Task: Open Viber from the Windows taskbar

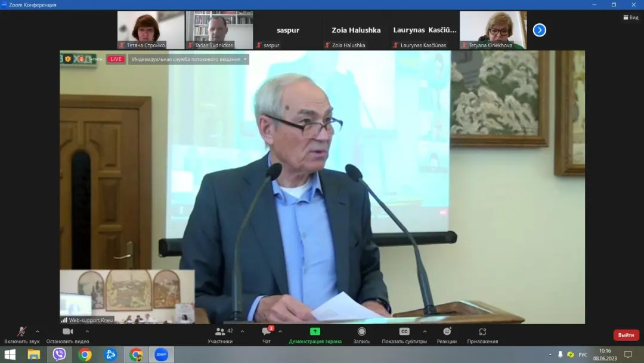Action: (59, 355)
